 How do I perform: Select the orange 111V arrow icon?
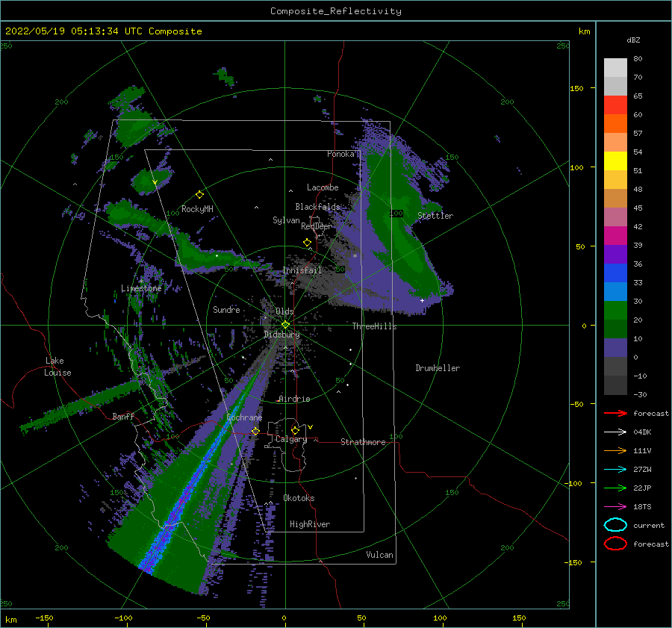pyautogui.click(x=615, y=450)
